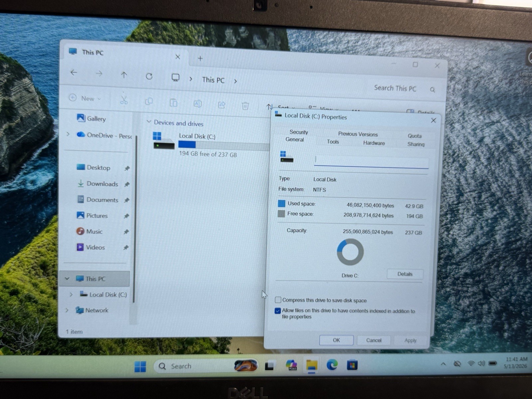The width and height of the screenshot is (532, 399).
Task: Select the General tab
Action: click(x=295, y=139)
